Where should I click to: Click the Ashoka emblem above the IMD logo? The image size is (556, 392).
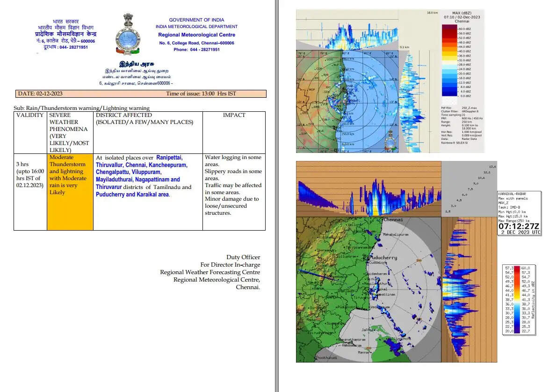(x=128, y=20)
